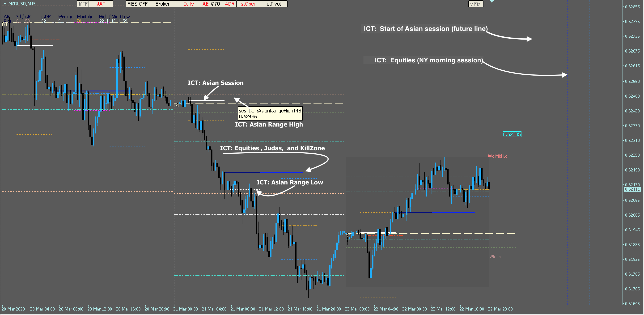Select the ICT: Asian Session text label
644x315 pixels.
pyautogui.click(x=216, y=83)
